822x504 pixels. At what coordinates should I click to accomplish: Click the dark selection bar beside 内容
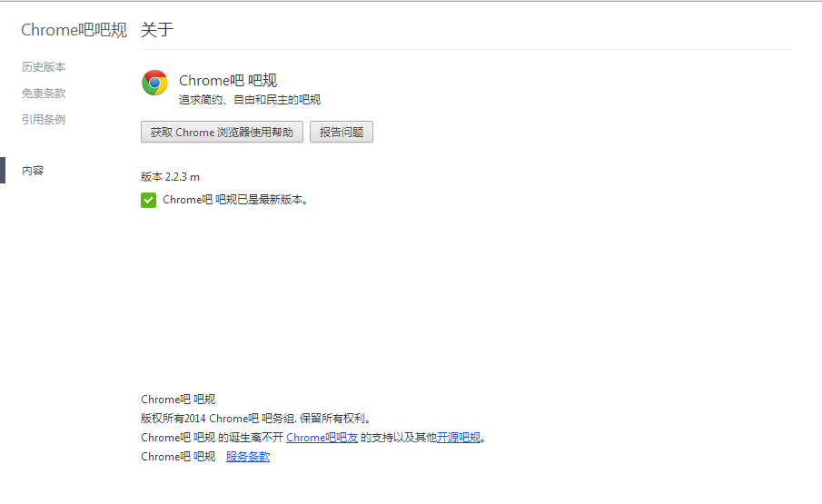pos(3,171)
